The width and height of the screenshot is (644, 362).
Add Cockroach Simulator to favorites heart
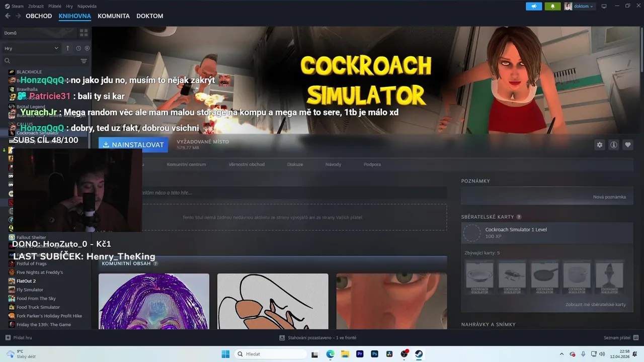(627, 145)
